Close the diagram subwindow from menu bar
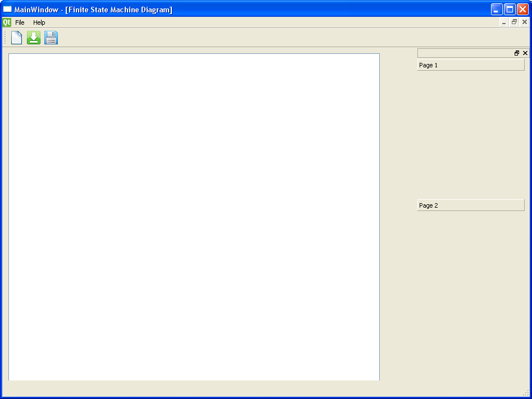Viewport: 532px width, 399px height. (x=525, y=22)
